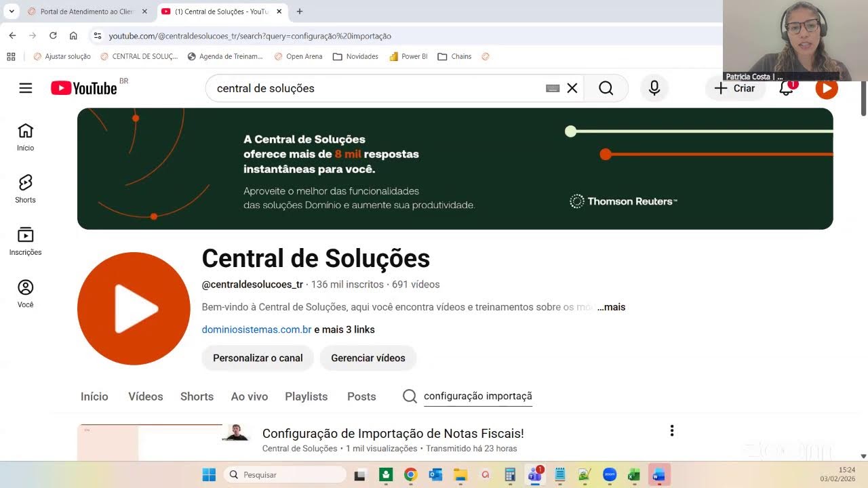Open the browser home page
The width and height of the screenshot is (868, 488).
pos(73,36)
